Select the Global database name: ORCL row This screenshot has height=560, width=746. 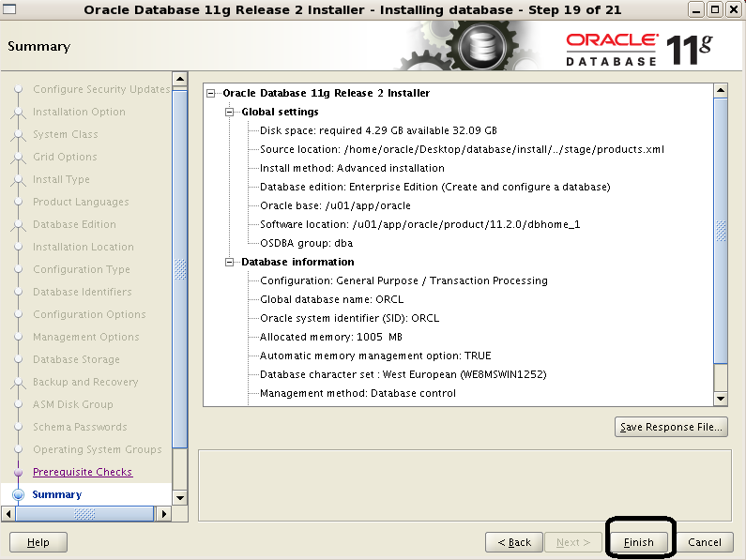tap(331, 299)
